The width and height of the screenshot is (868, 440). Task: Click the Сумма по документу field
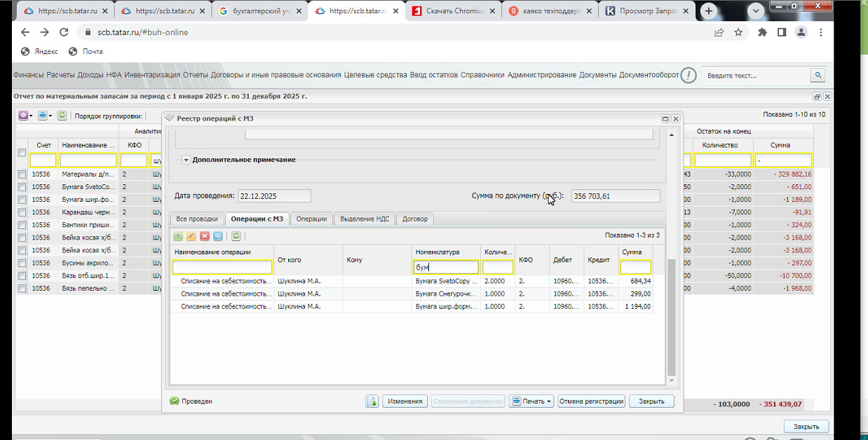616,196
